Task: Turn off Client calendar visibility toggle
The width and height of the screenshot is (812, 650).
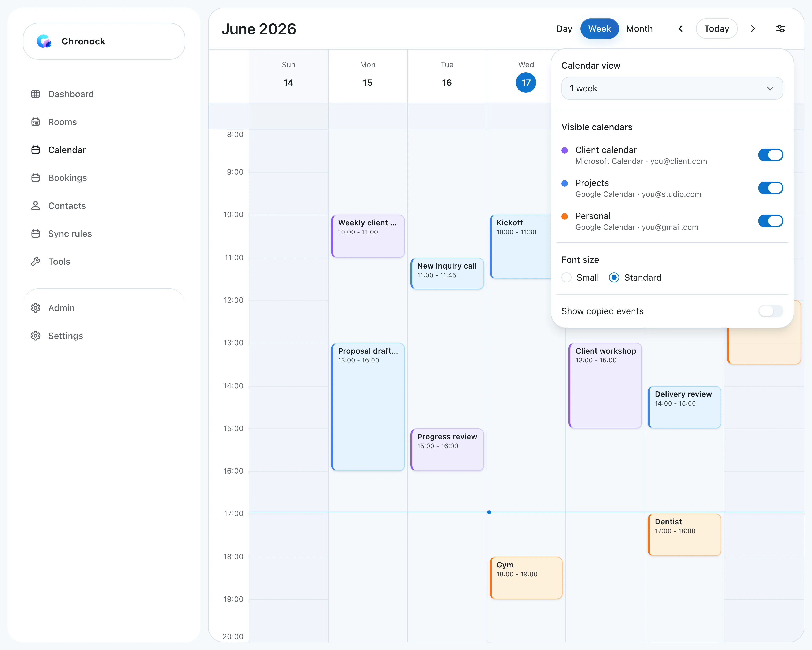Action: pyautogui.click(x=770, y=155)
